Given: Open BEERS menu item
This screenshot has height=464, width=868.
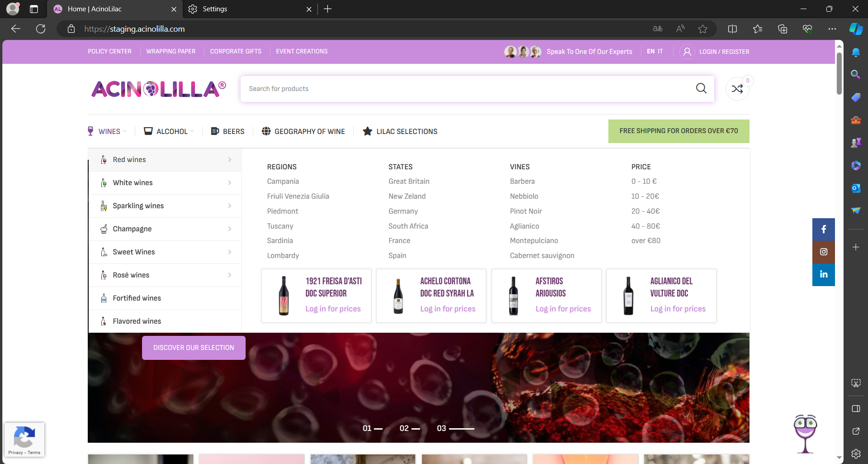Looking at the screenshot, I should (x=228, y=131).
